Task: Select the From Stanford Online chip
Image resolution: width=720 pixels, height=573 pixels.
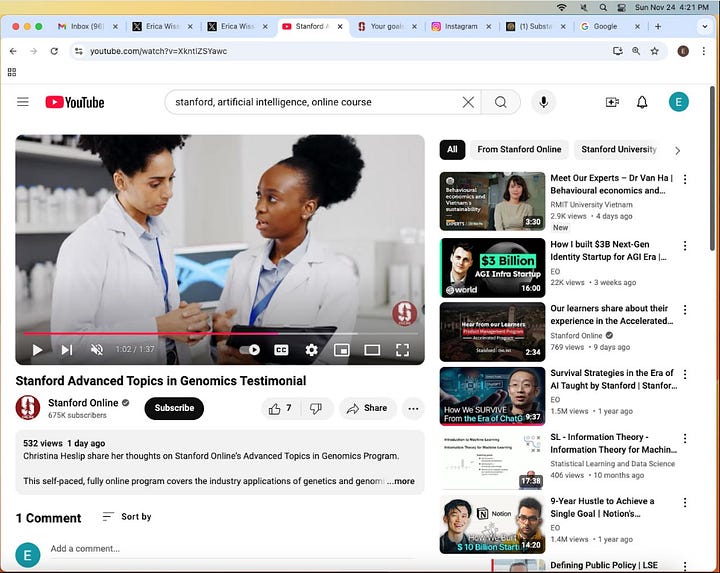Action: [519, 150]
